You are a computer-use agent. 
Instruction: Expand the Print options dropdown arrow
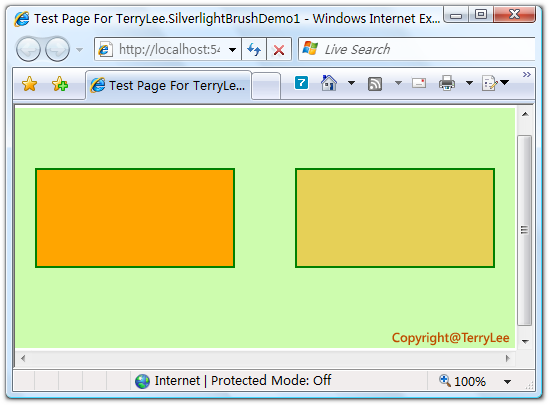[469, 83]
